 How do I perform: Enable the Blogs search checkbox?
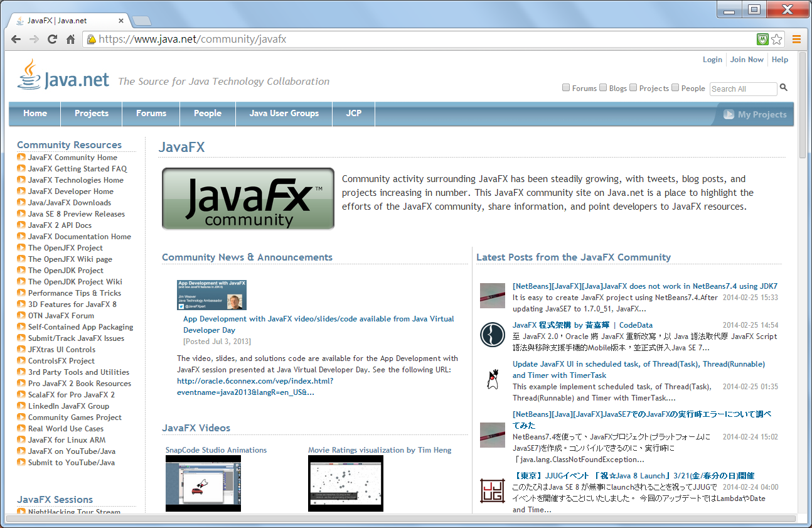(603, 88)
